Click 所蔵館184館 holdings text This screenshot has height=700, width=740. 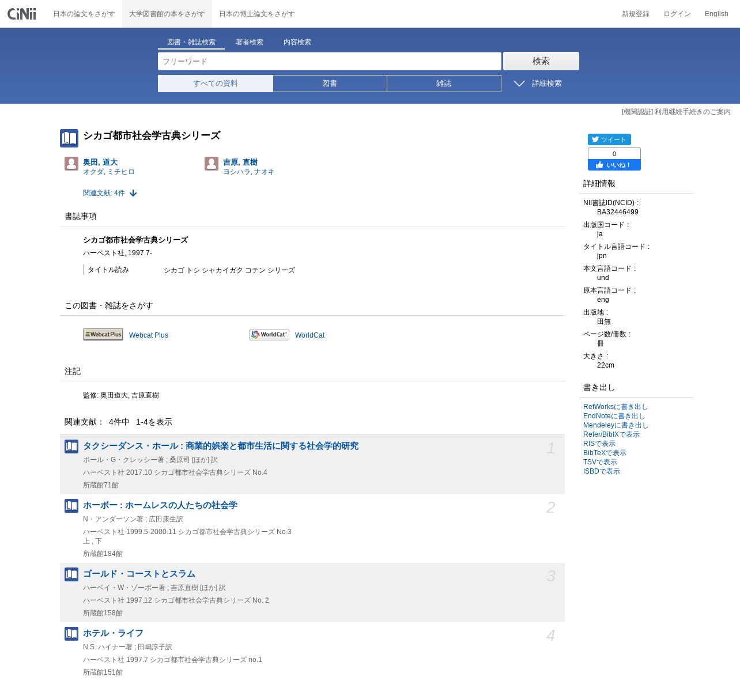tap(103, 554)
